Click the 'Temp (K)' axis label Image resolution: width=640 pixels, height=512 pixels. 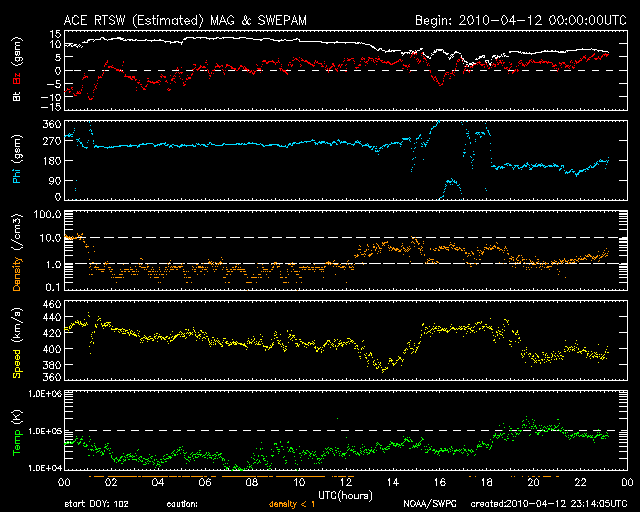17,433
